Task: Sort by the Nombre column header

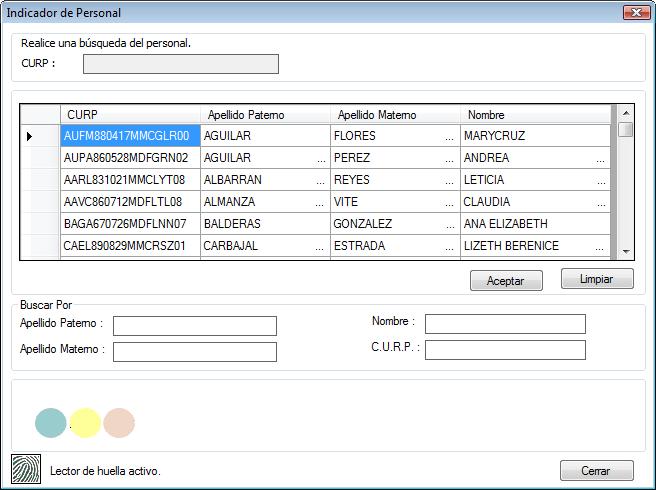Action: [536, 114]
